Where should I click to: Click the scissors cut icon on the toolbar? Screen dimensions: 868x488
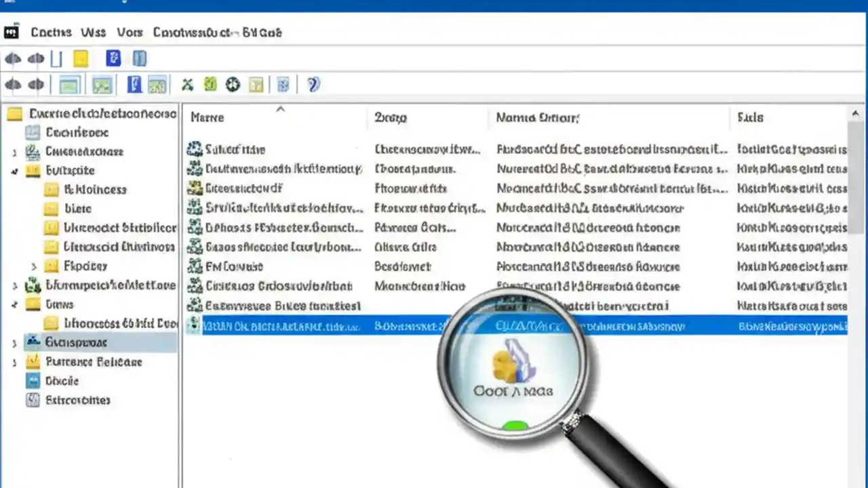[x=187, y=84]
